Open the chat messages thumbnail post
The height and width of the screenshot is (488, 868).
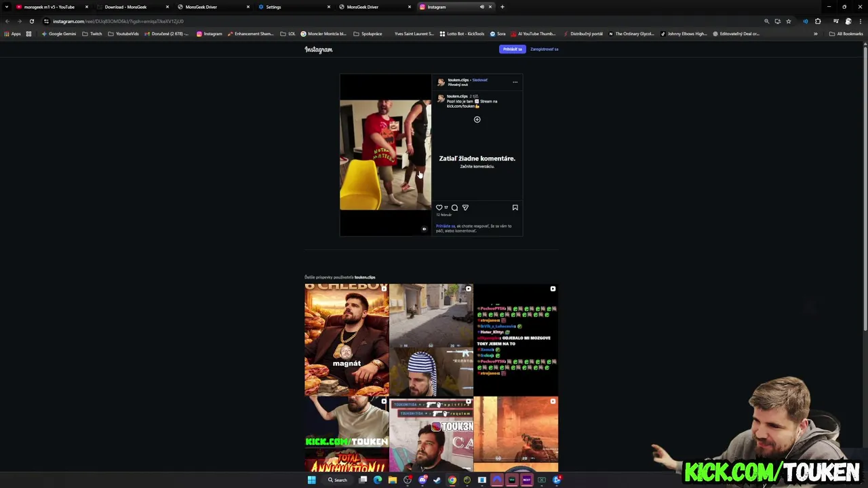[516, 340]
